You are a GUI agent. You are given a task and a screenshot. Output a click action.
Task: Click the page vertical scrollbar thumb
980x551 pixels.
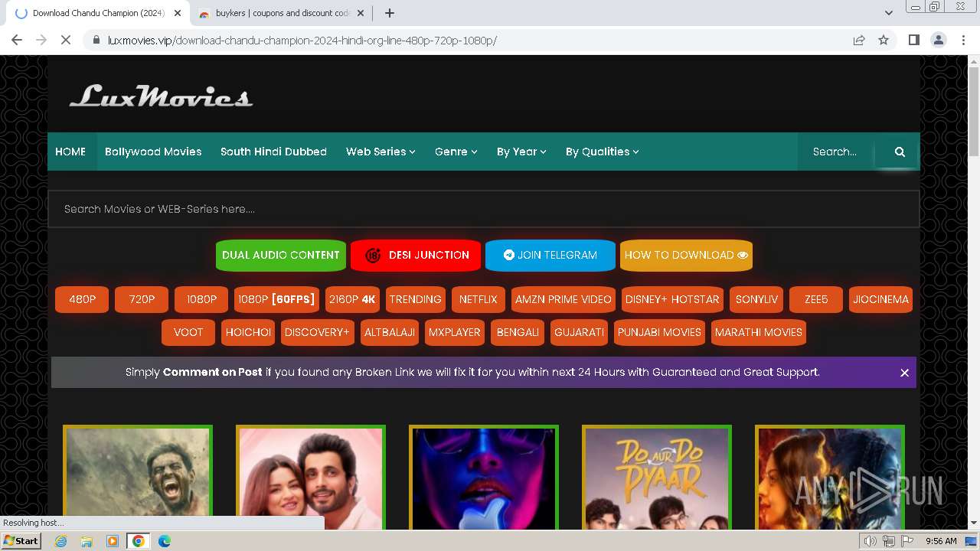(974, 111)
